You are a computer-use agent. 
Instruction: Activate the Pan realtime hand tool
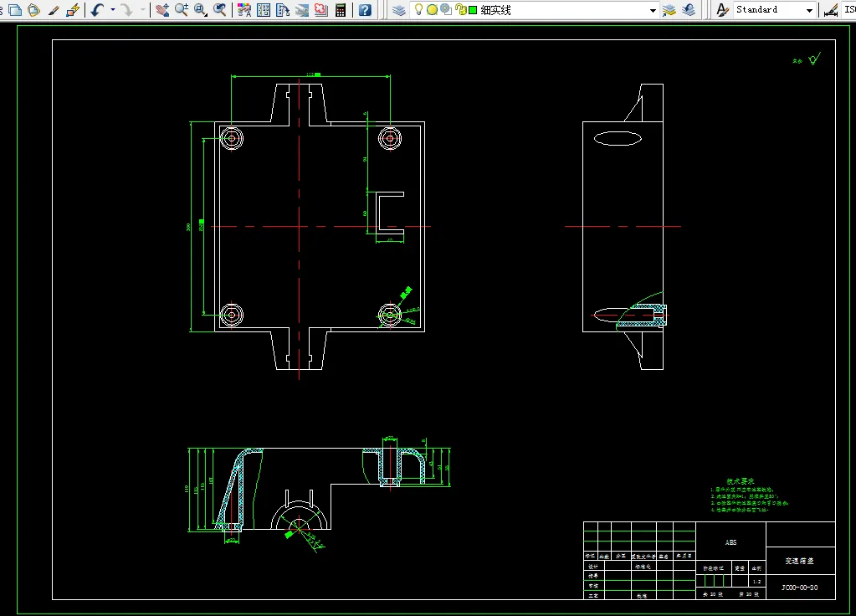[x=162, y=10]
